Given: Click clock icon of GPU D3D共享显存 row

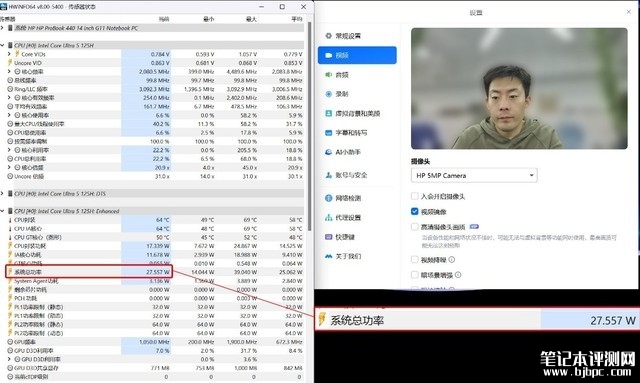Looking at the screenshot, I should 10,368.
